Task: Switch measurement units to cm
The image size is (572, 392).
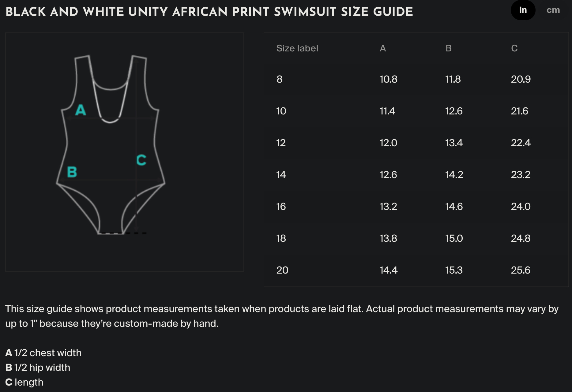Action: pos(553,10)
